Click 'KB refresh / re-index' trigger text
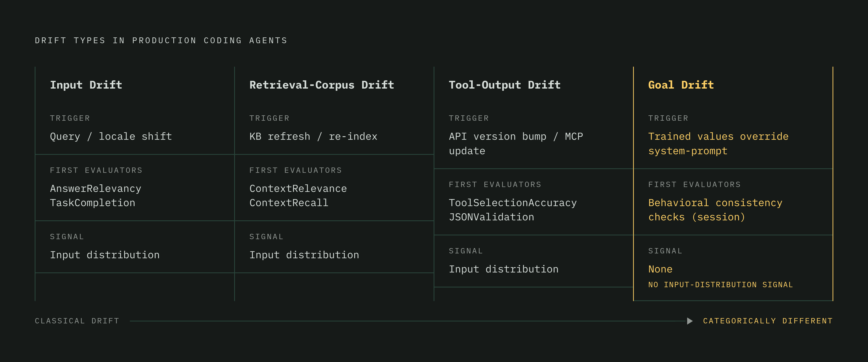This screenshot has width=868, height=362. pos(313,136)
